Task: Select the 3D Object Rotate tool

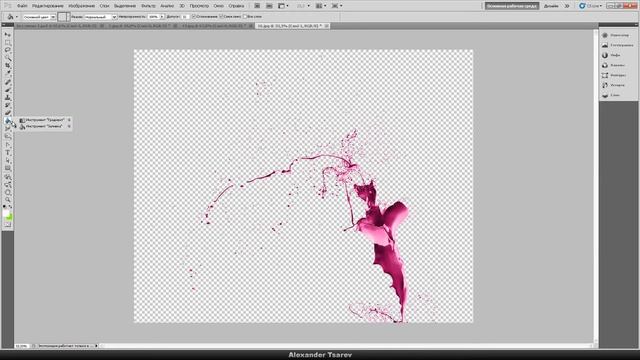Action: (7, 177)
